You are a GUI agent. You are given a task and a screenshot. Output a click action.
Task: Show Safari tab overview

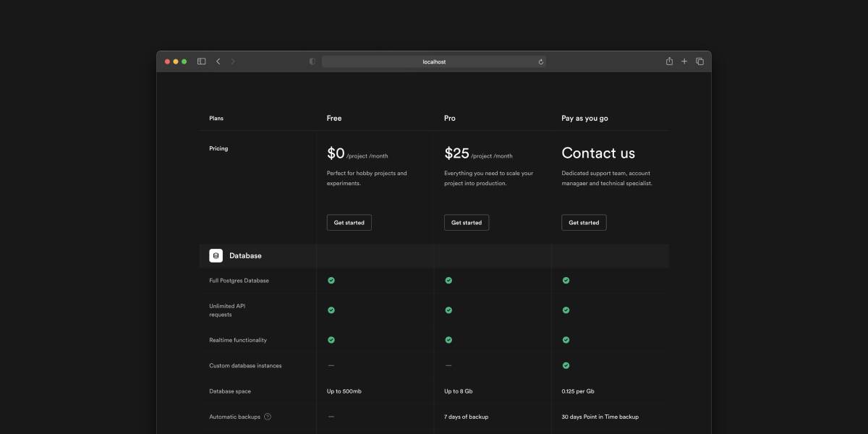tap(699, 61)
